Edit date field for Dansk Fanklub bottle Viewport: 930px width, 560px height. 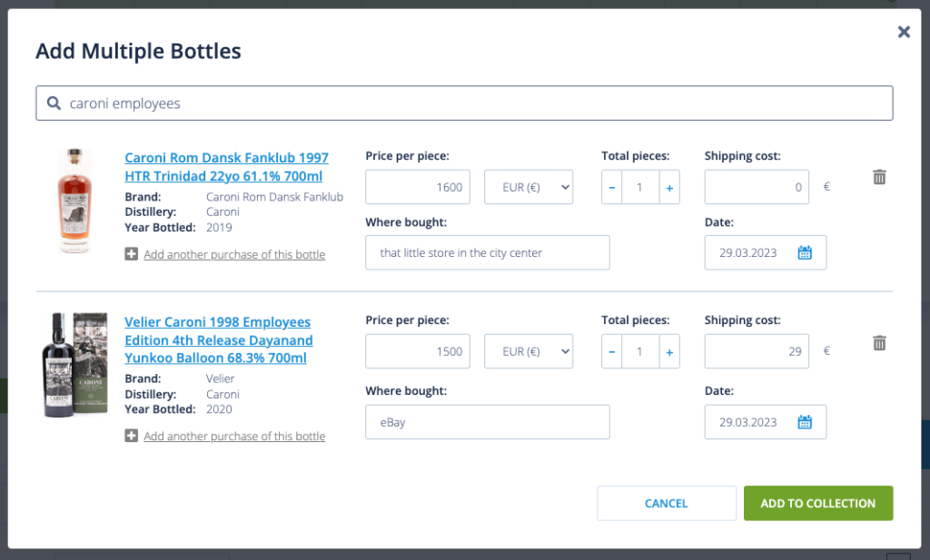pyautogui.click(x=765, y=252)
